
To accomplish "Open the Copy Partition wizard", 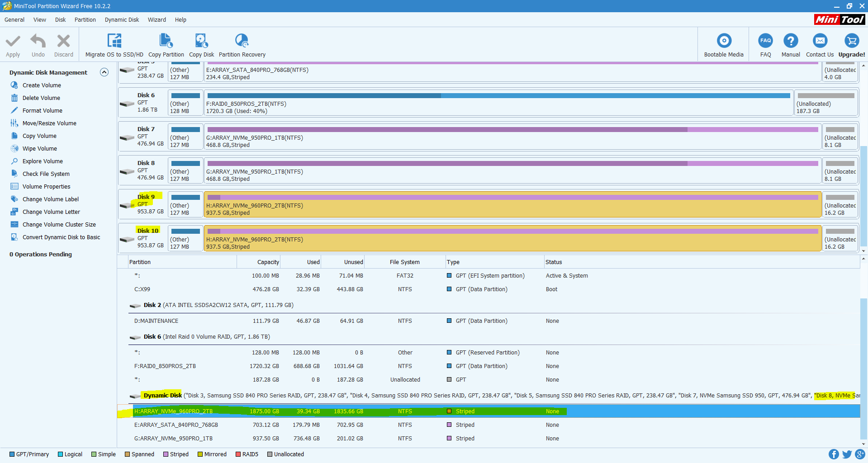I will pyautogui.click(x=166, y=45).
